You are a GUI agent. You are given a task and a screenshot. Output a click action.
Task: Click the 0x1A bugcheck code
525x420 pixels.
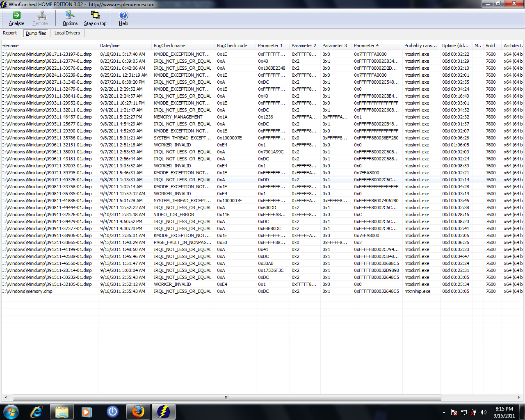pos(222,117)
